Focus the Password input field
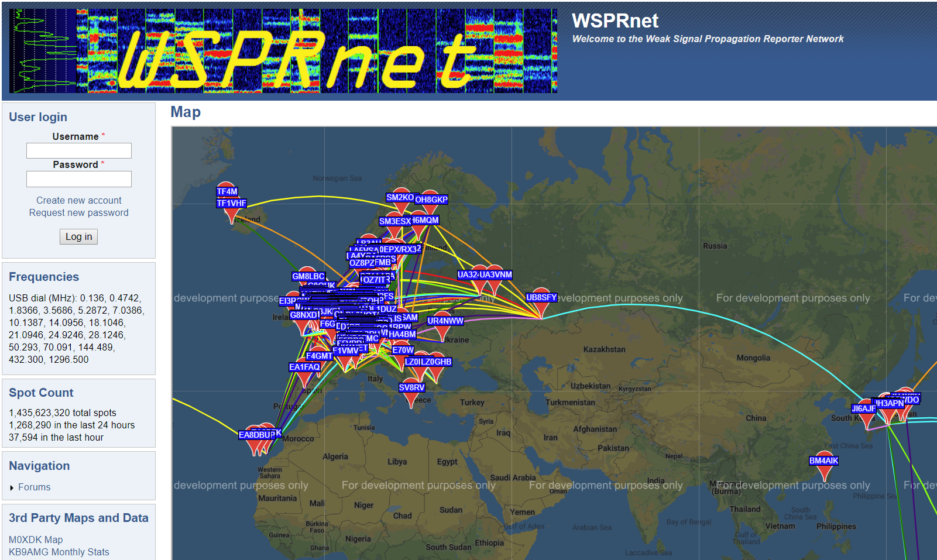The width and height of the screenshot is (937, 560). [x=79, y=178]
